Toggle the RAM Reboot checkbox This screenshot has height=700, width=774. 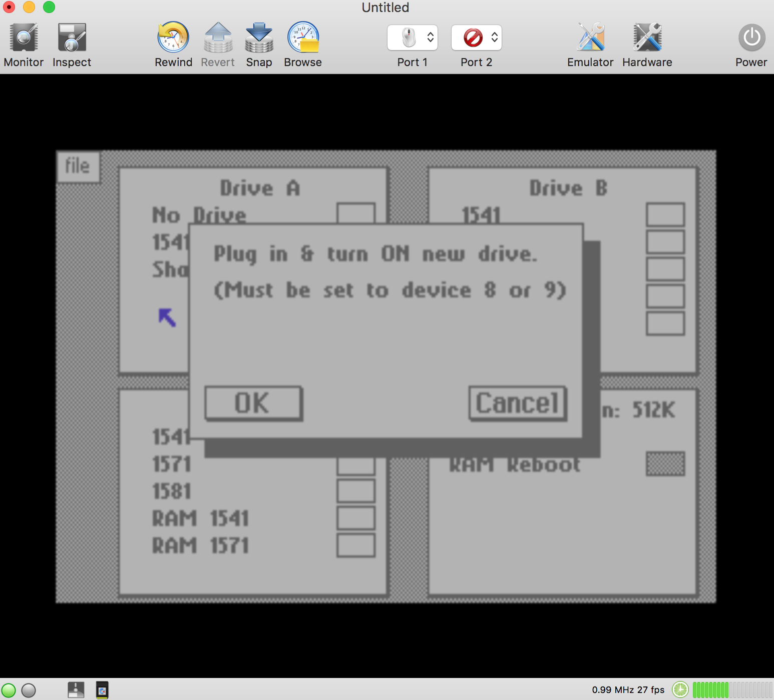point(665,464)
